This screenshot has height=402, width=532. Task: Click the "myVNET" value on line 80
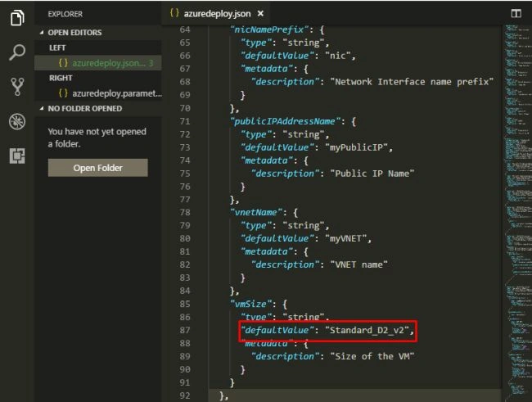[345, 239]
